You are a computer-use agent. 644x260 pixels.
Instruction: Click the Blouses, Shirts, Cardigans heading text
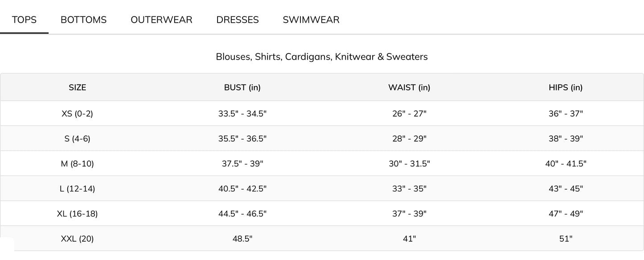coord(322,57)
